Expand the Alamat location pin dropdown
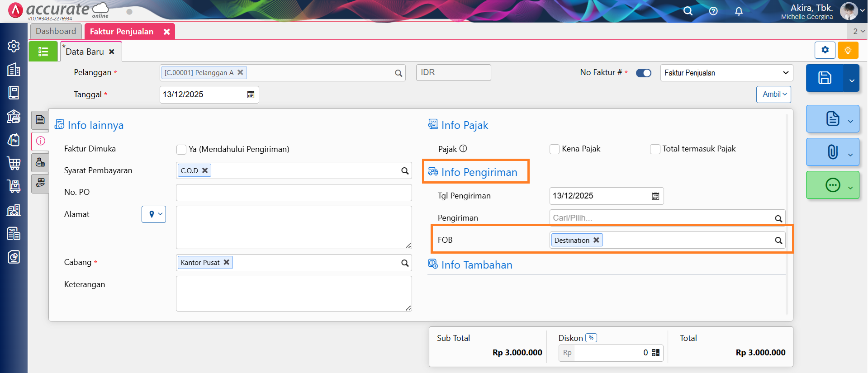The height and width of the screenshot is (373, 868). (154, 214)
